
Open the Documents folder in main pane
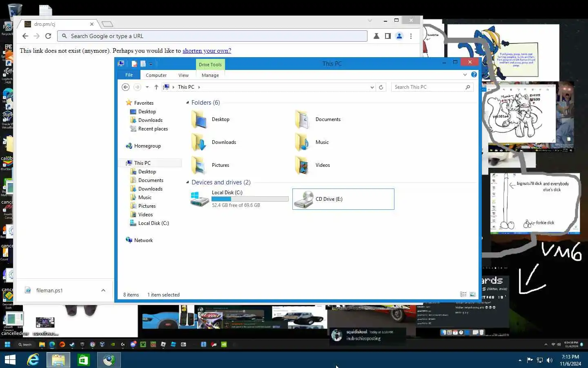click(x=303, y=119)
